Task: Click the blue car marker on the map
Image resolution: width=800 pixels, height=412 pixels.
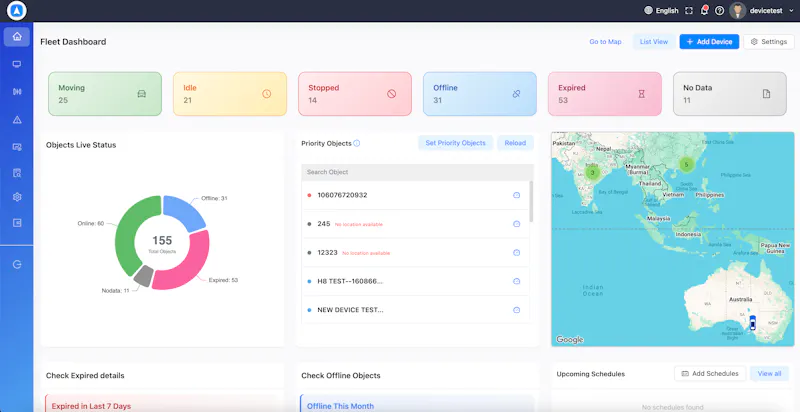Action: pyautogui.click(x=752, y=323)
